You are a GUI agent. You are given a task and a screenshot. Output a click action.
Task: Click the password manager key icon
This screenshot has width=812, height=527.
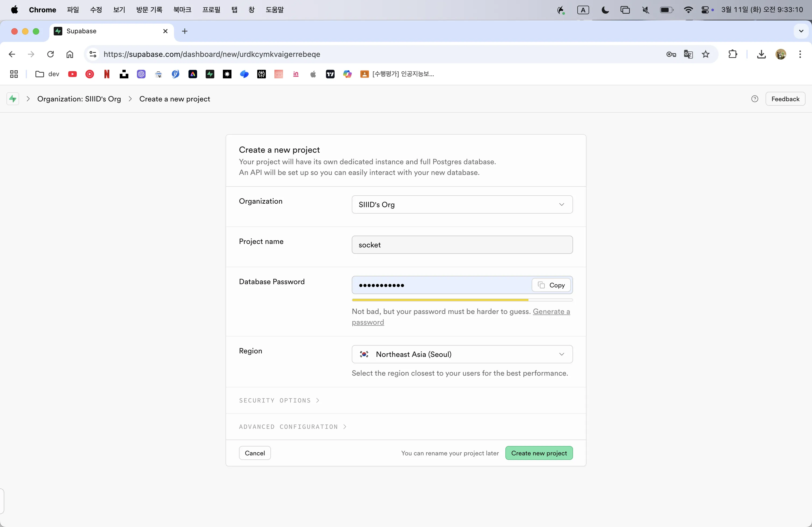coord(671,54)
